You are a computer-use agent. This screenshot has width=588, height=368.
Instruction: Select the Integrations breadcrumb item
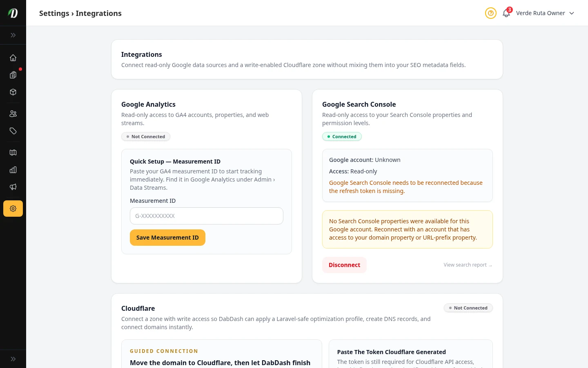click(98, 13)
